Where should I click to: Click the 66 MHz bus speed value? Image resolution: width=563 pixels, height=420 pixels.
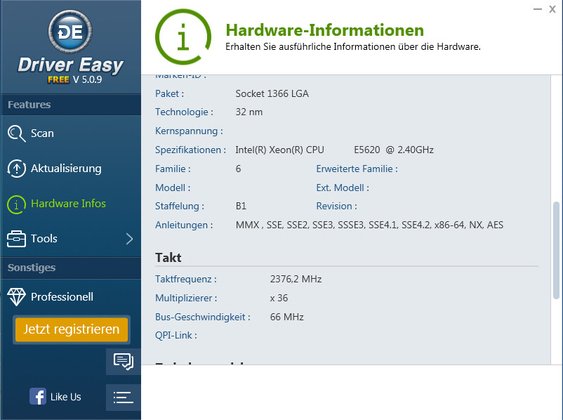coord(287,317)
